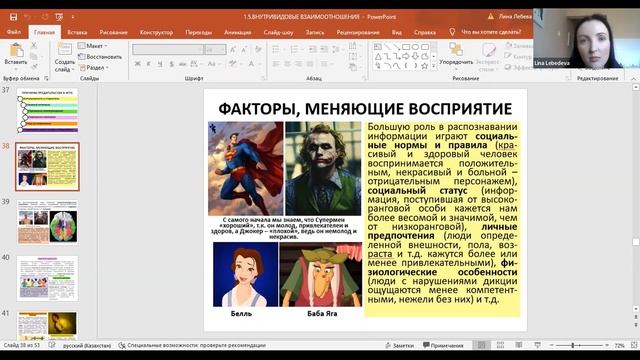
Task: Click the font color A icon
Action: point(251,64)
